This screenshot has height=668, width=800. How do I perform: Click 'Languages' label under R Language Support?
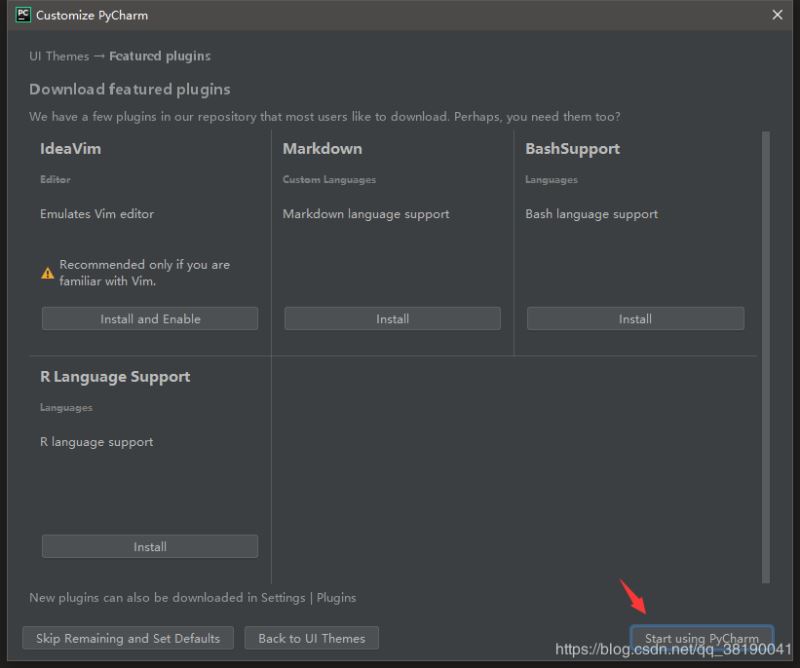point(66,408)
